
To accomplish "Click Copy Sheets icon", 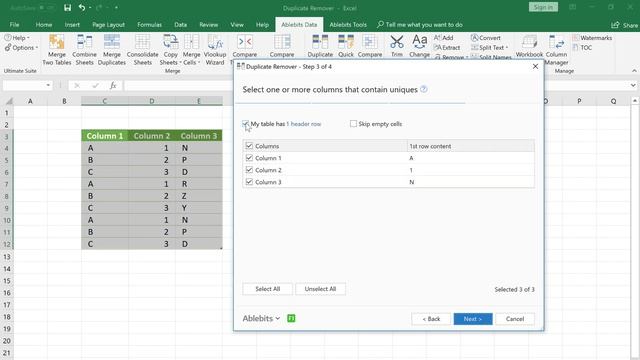I will click(x=171, y=42).
